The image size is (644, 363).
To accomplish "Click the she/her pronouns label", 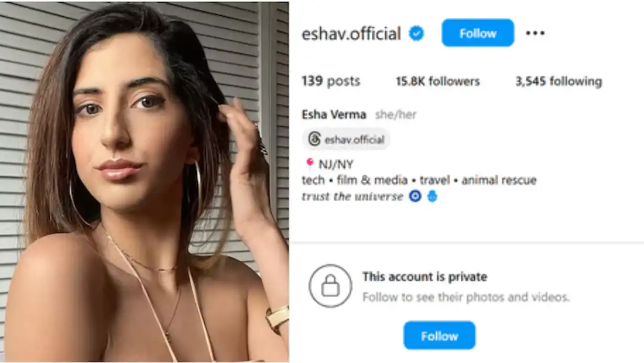I will pyautogui.click(x=396, y=115).
